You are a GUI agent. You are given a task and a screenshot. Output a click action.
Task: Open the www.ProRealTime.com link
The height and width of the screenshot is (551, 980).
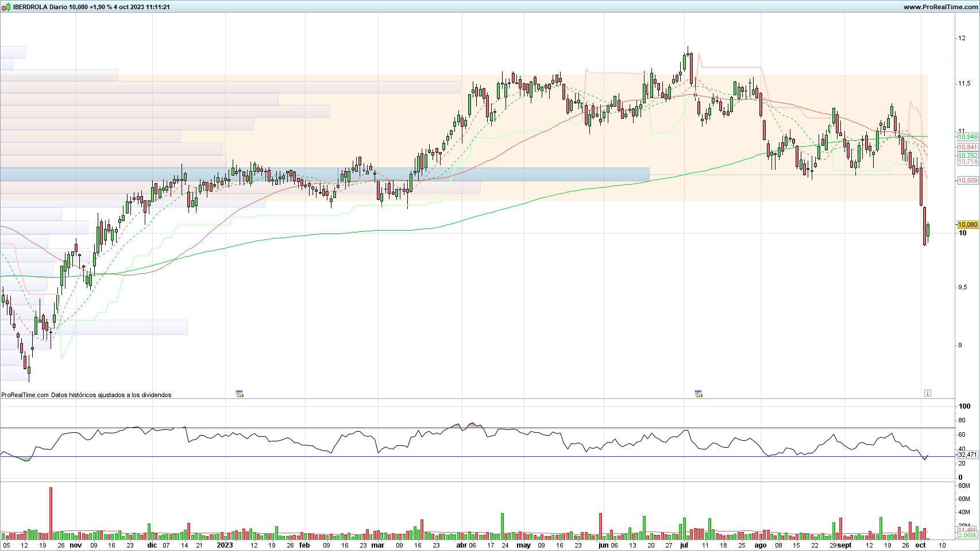(x=940, y=7)
